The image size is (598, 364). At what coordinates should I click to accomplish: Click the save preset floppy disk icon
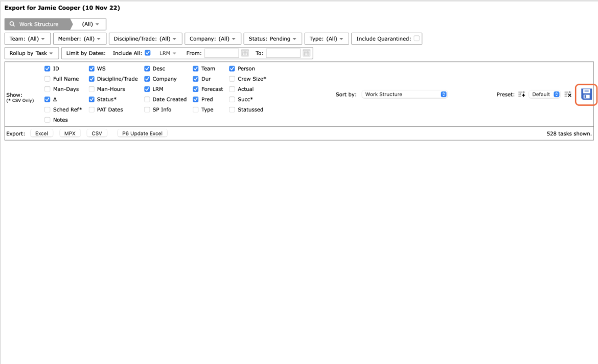[586, 94]
